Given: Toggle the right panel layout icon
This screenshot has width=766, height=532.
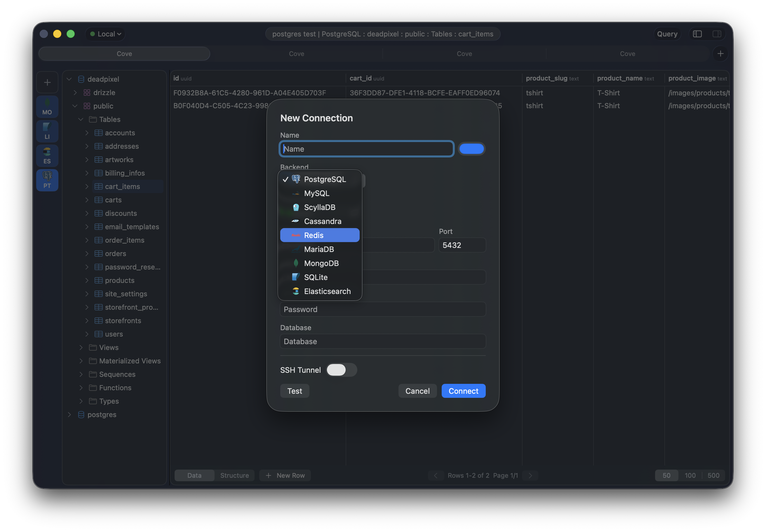Looking at the screenshot, I should (717, 34).
